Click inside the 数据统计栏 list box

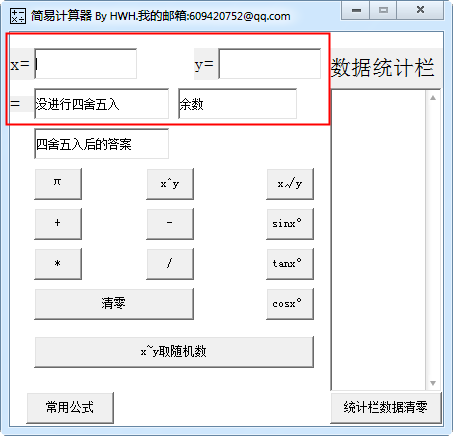click(379, 240)
